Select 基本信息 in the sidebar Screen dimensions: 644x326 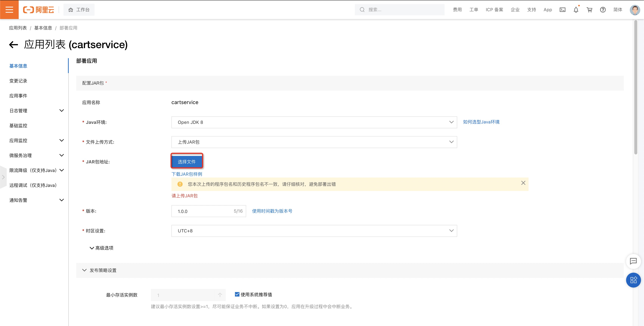click(x=18, y=66)
